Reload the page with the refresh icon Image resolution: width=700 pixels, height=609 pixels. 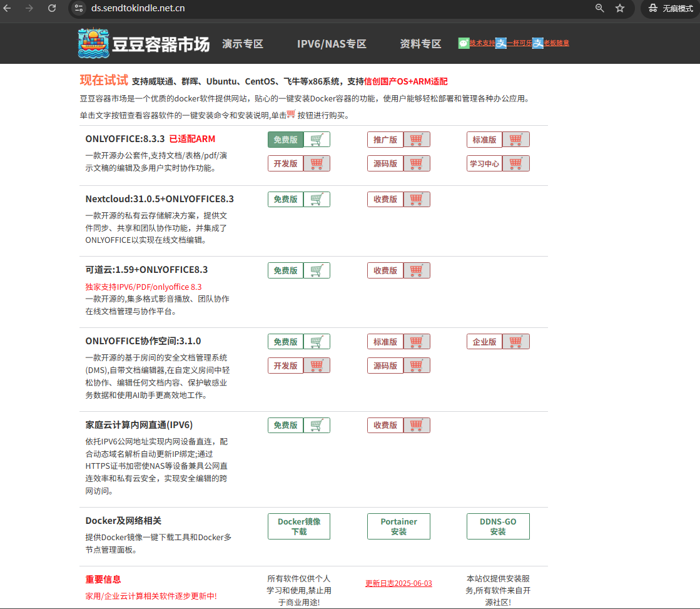click(x=52, y=8)
